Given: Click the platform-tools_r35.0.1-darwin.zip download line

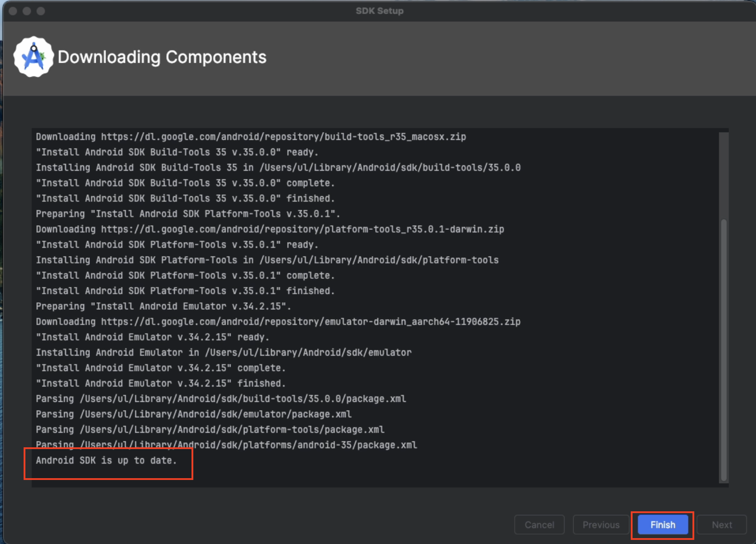Looking at the screenshot, I should (270, 229).
